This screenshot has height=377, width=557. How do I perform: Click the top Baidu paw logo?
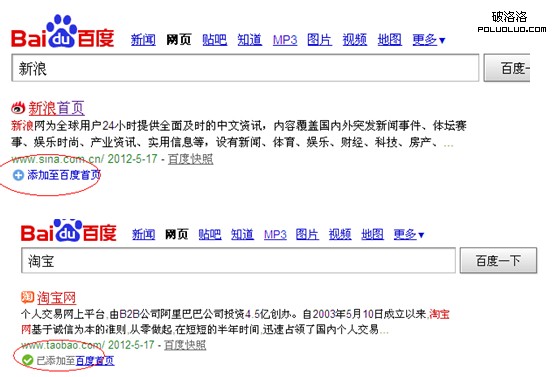63,31
